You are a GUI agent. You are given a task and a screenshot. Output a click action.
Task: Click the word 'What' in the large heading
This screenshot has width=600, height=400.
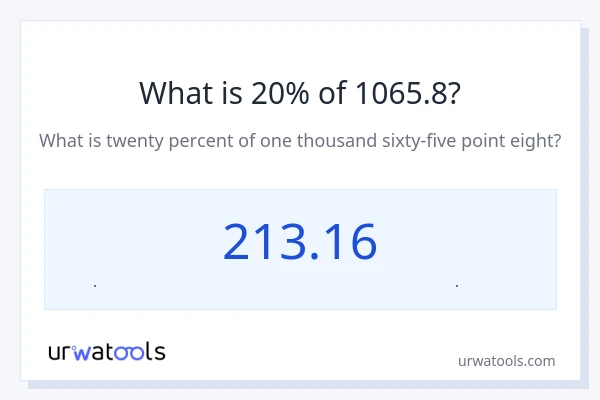click(173, 93)
